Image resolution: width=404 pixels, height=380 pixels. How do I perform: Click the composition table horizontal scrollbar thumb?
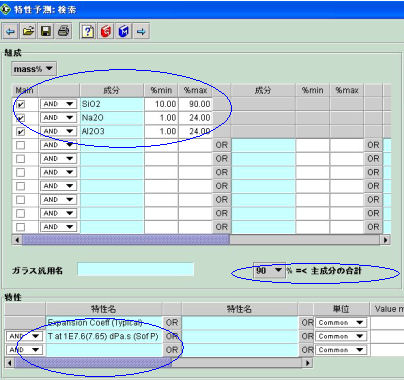(x=126, y=240)
